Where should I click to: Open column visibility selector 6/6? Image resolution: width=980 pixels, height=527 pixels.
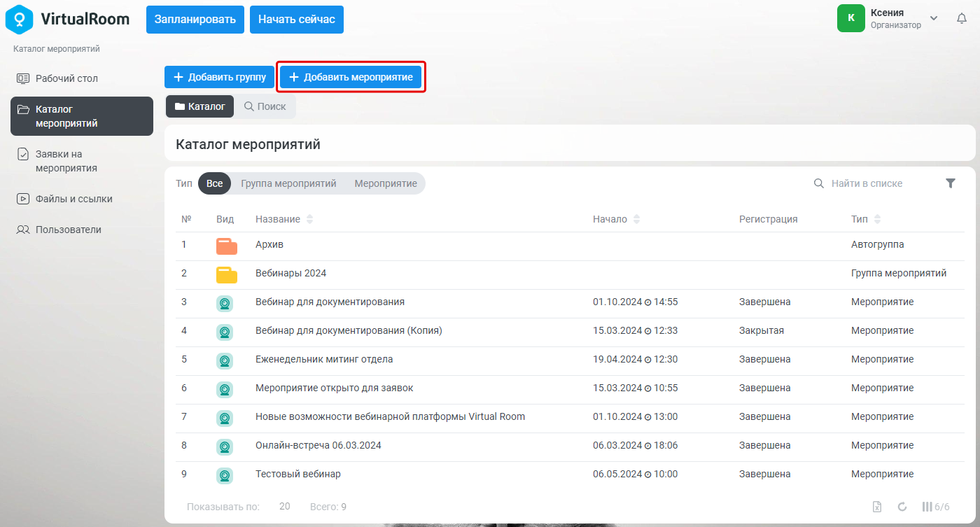pyautogui.click(x=936, y=507)
